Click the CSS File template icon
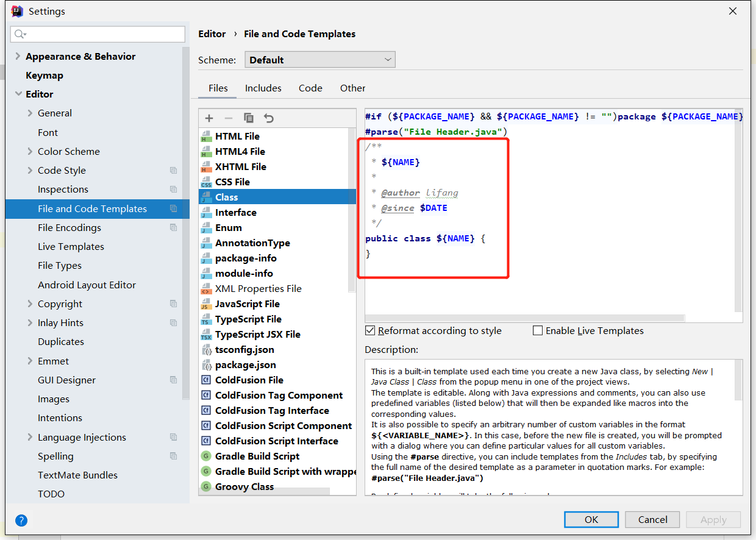 (x=206, y=182)
